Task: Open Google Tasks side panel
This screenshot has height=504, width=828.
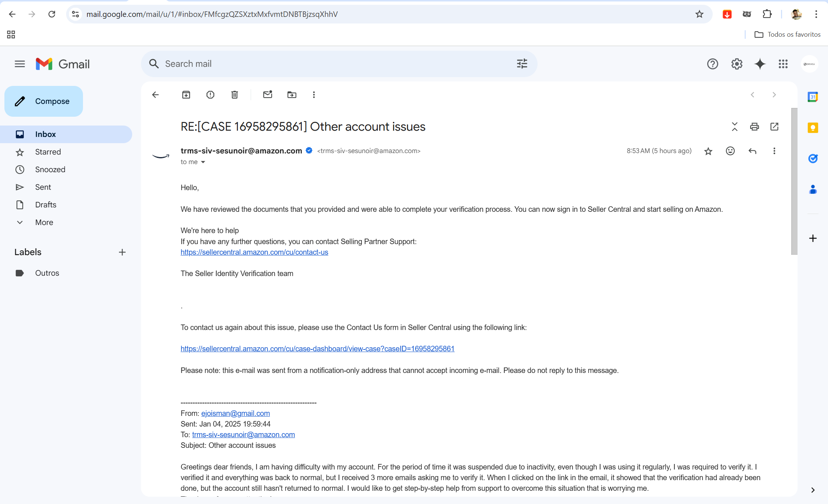Action: [813, 159]
